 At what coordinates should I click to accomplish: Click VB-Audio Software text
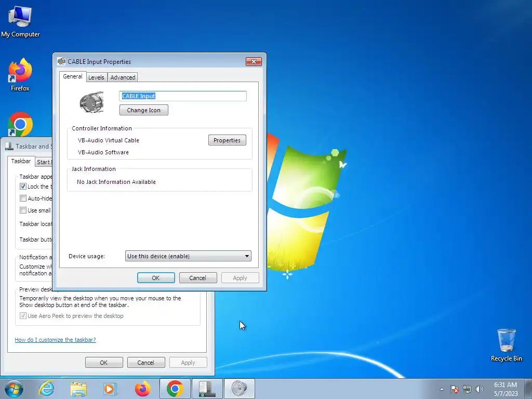pyautogui.click(x=103, y=152)
